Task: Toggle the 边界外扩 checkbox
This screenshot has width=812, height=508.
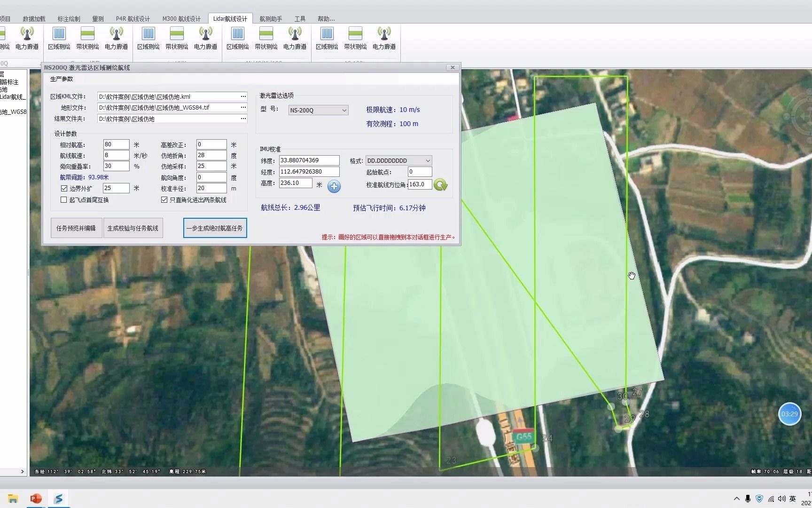Action: [x=64, y=188]
